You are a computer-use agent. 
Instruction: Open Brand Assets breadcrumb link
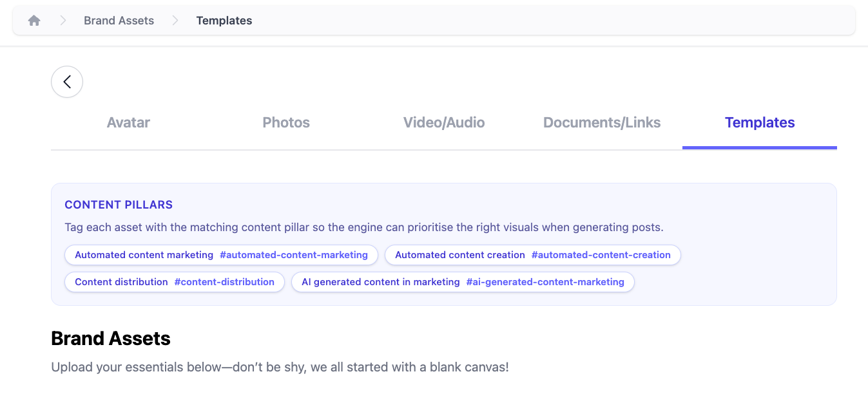point(119,21)
